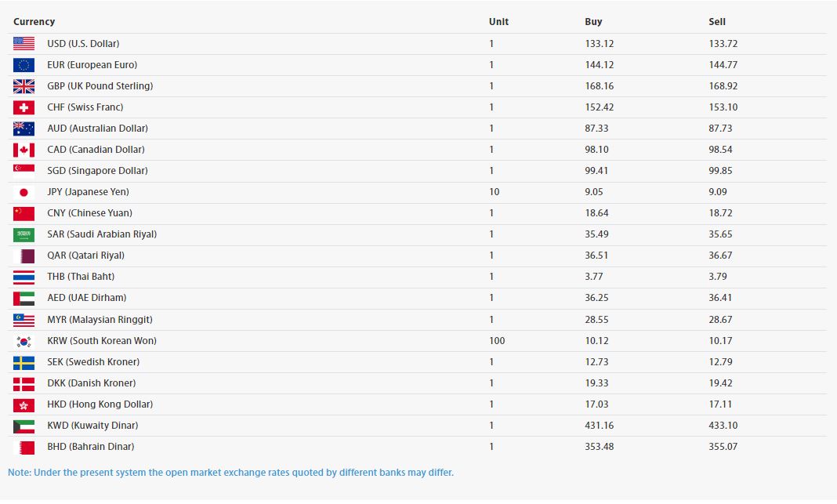Click the Buy column header
Image resolution: width=837 pixels, height=504 pixels.
[x=593, y=22]
